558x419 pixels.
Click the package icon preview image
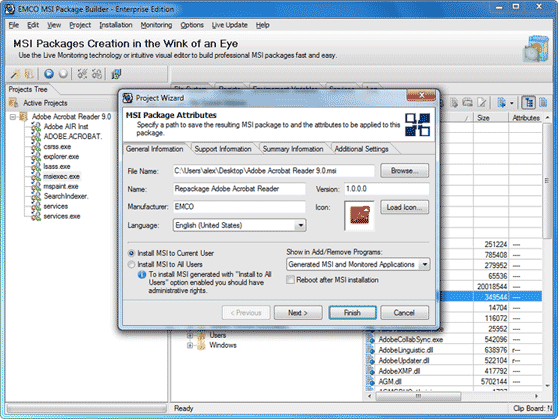pos(360,215)
